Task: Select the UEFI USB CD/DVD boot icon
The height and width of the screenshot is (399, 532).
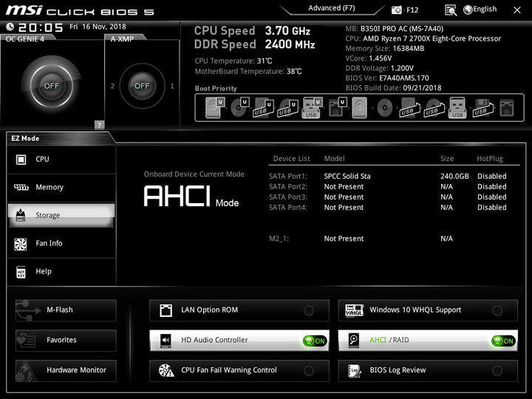Action: click(288, 108)
